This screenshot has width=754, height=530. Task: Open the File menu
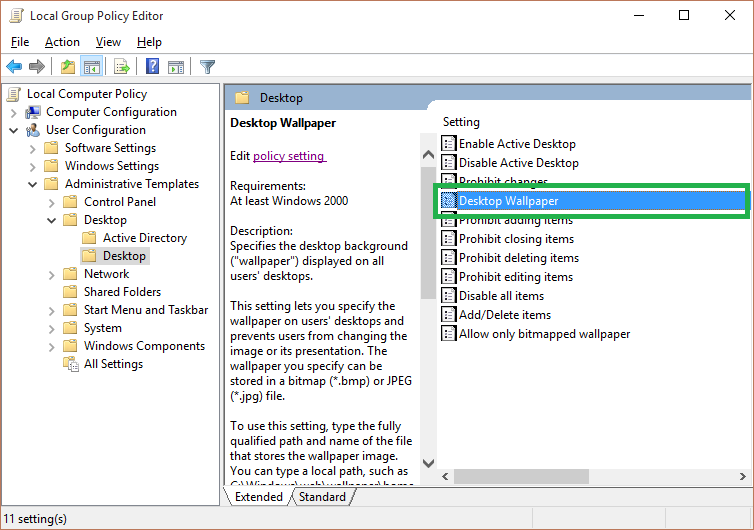click(20, 42)
